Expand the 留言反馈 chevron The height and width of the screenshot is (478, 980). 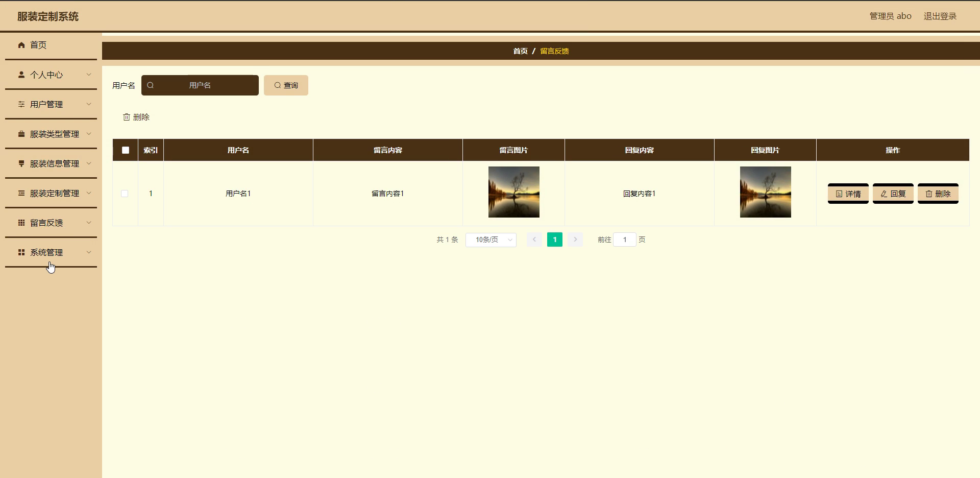point(89,223)
